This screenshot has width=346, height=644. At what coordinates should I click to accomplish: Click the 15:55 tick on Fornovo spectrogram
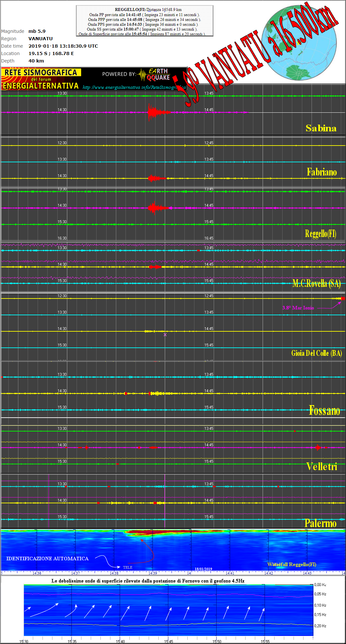(265, 641)
